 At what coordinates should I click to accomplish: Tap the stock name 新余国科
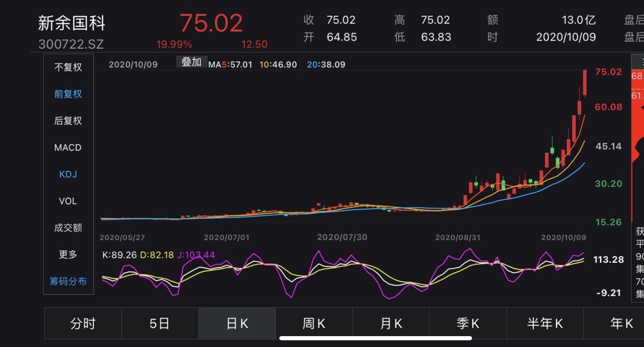point(71,23)
